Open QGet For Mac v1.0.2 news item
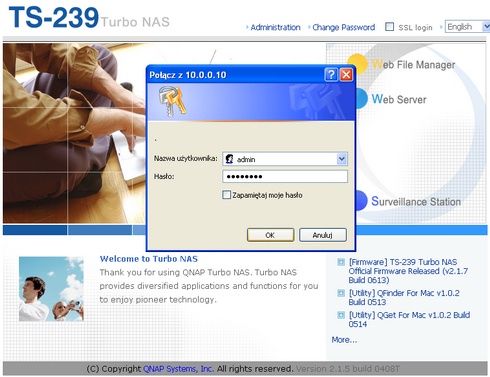490x377 pixels. (409, 319)
